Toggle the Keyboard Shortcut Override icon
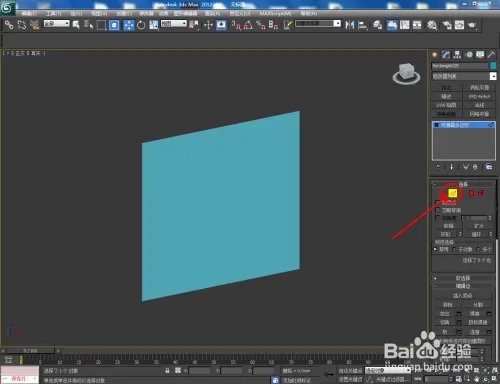 click(x=221, y=25)
